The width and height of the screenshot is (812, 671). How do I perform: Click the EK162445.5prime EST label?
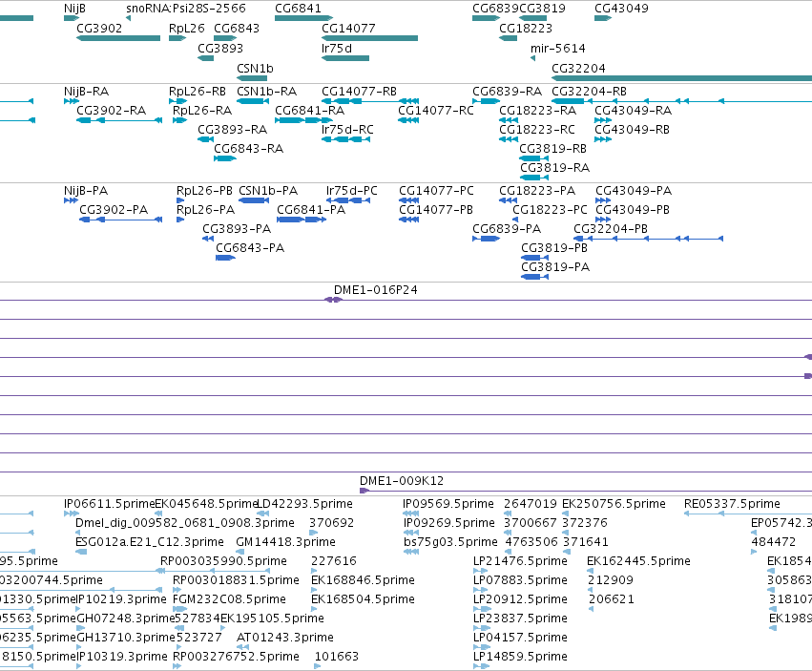click(638, 561)
